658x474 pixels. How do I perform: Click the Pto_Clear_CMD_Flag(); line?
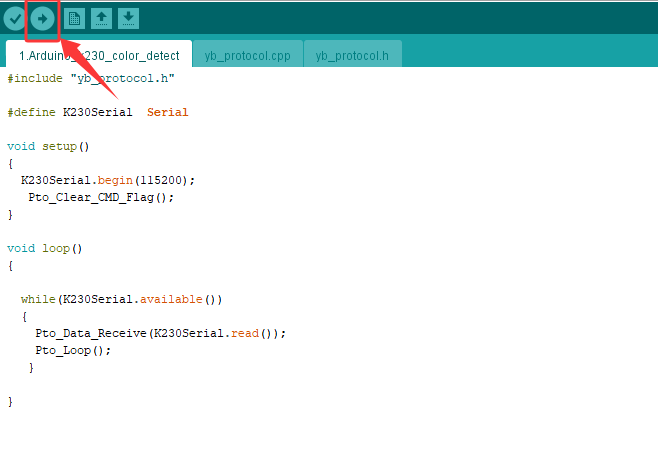(x=101, y=197)
